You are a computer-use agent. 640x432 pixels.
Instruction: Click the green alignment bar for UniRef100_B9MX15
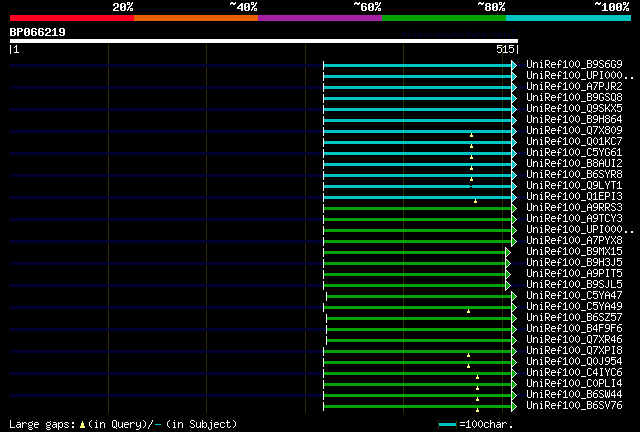point(414,253)
